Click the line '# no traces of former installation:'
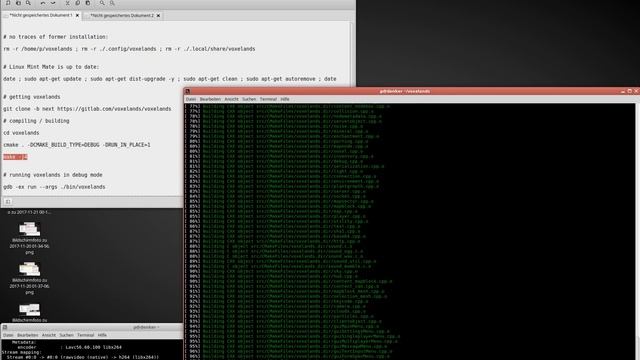640x360 pixels. point(56,37)
